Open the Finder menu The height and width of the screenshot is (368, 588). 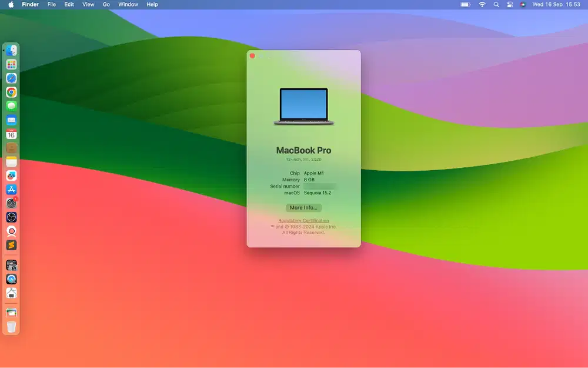(31, 5)
